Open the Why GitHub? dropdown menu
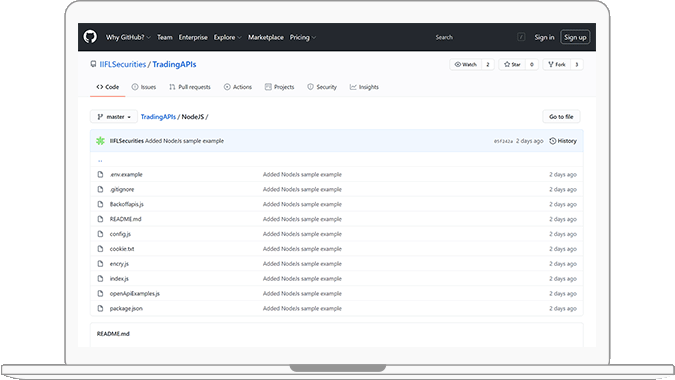 (128, 37)
